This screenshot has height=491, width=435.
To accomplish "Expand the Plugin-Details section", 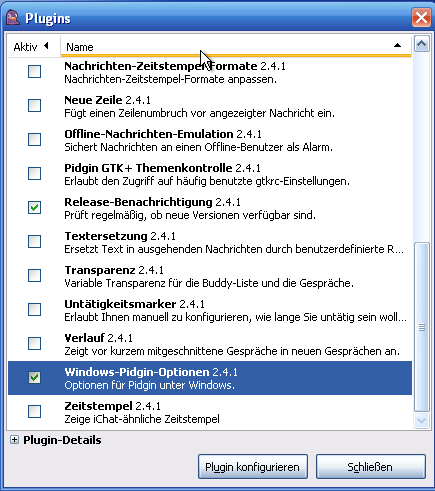I will tap(14, 440).
